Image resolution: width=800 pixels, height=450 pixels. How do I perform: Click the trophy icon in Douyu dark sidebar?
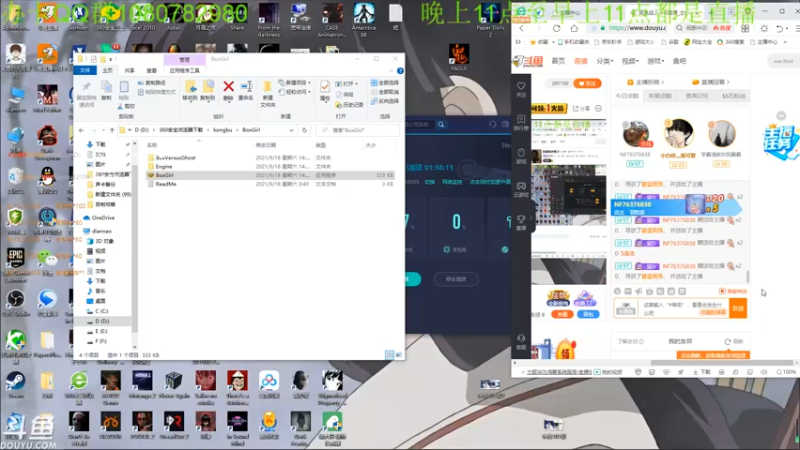521,219
